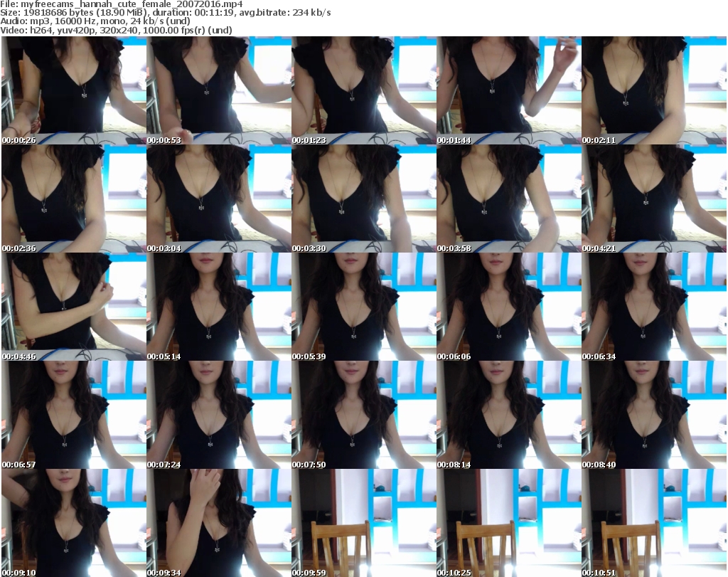The height and width of the screenshot is (577, 728).
Task: Click the File name header line
Action: coord(122,4)
